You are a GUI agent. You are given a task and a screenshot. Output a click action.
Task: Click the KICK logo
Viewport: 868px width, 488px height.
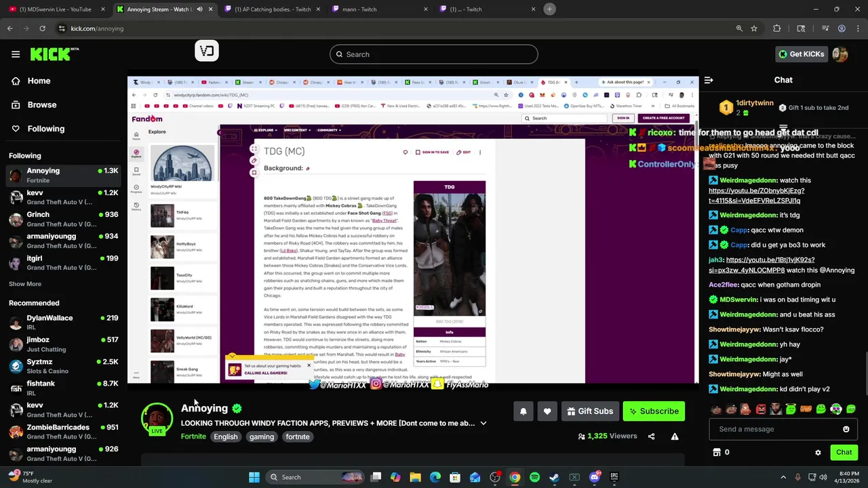(54, 54)
